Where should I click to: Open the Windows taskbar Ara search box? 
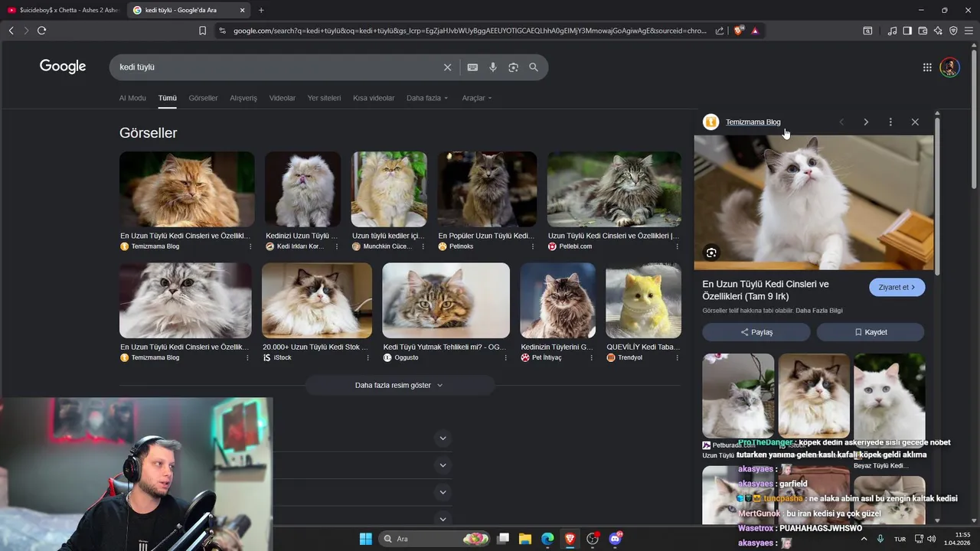(x=435, y=539)
